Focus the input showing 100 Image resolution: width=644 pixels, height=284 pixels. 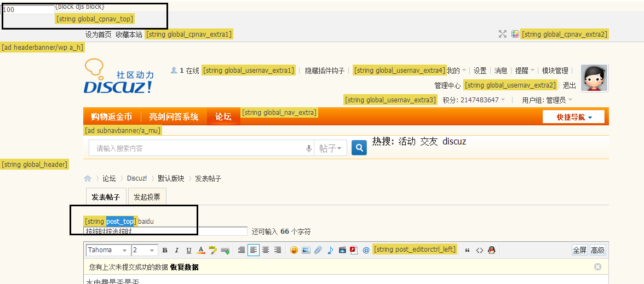(28, 10)
